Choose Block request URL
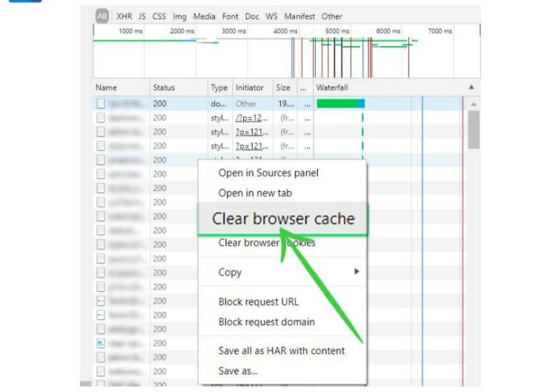This screenshot has height=392, width=542. pyautogui.click(x=259, y=301)
